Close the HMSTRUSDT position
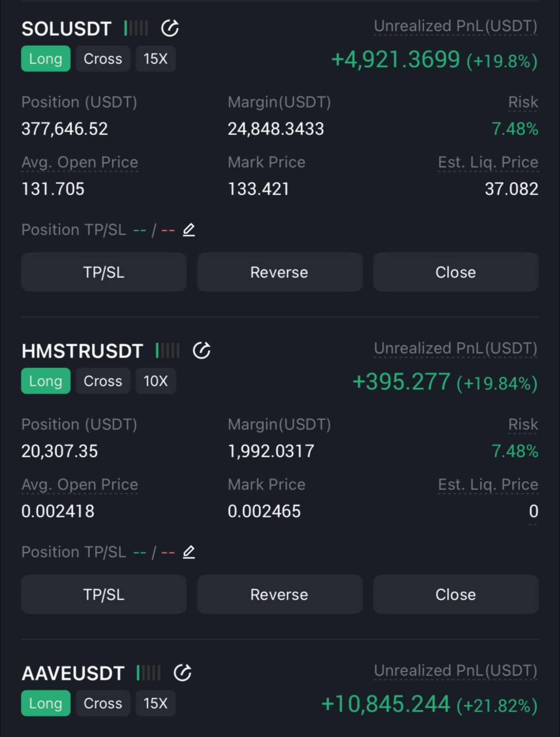Viewport: 560px width, 737px height. point(456,595)
